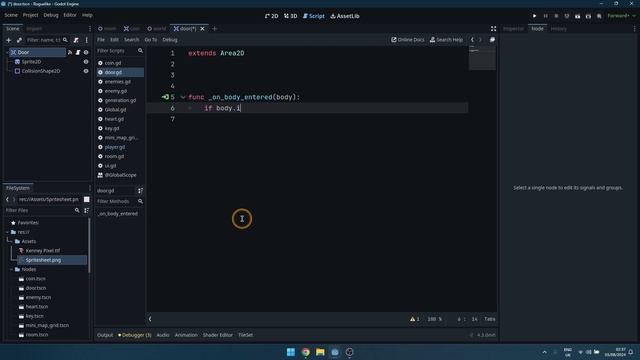The height and width of the screenshot is (360, 640).
Task: Toggle scripts panel with left arrow
Action: pos(150,319)
